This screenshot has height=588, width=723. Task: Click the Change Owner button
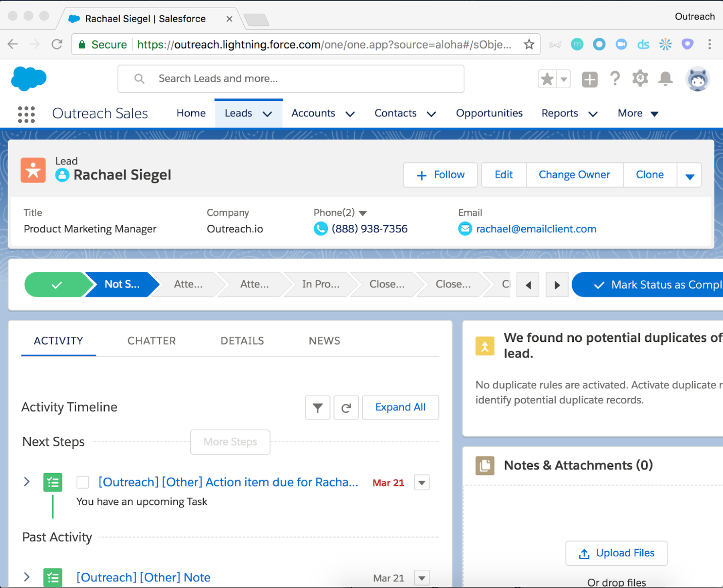tap(574, 175)
